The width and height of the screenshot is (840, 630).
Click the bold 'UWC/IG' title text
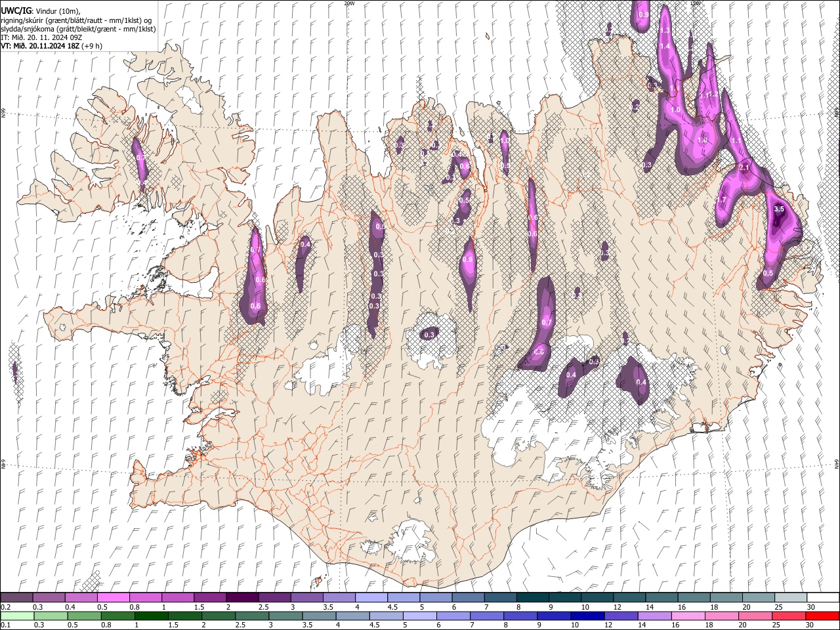[x=16, y=10]
